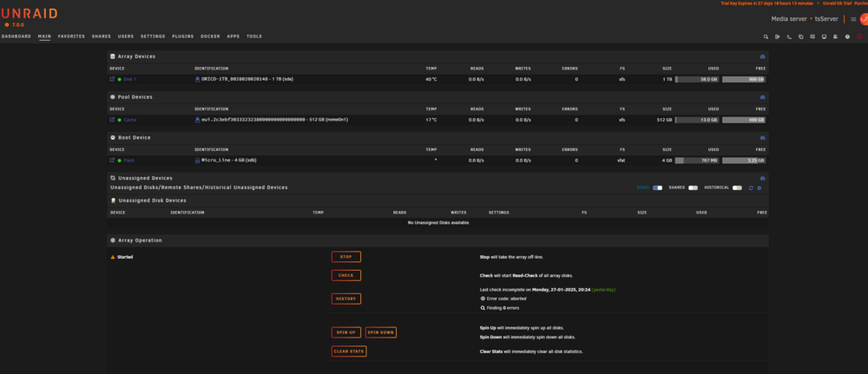868x374 pixels.
Task: Click the Pool Devices dashboard pin icon
Action: pos(762,97)
